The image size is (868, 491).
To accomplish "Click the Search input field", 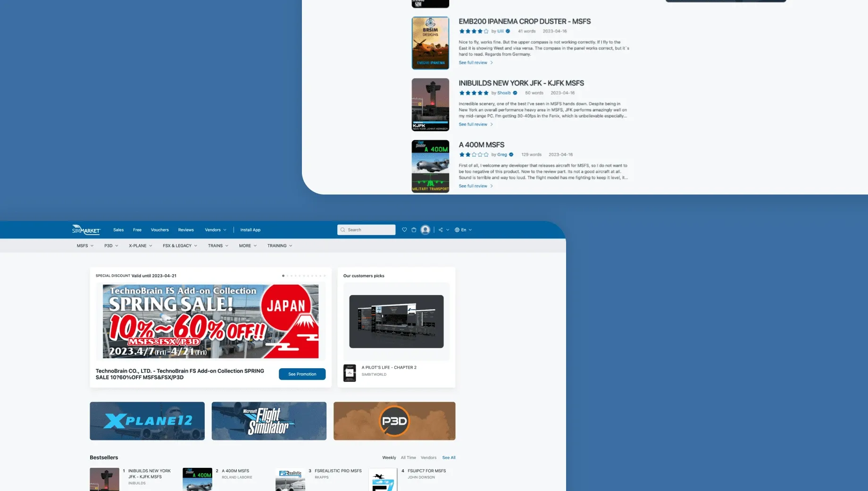I will [x=367, y=230].
